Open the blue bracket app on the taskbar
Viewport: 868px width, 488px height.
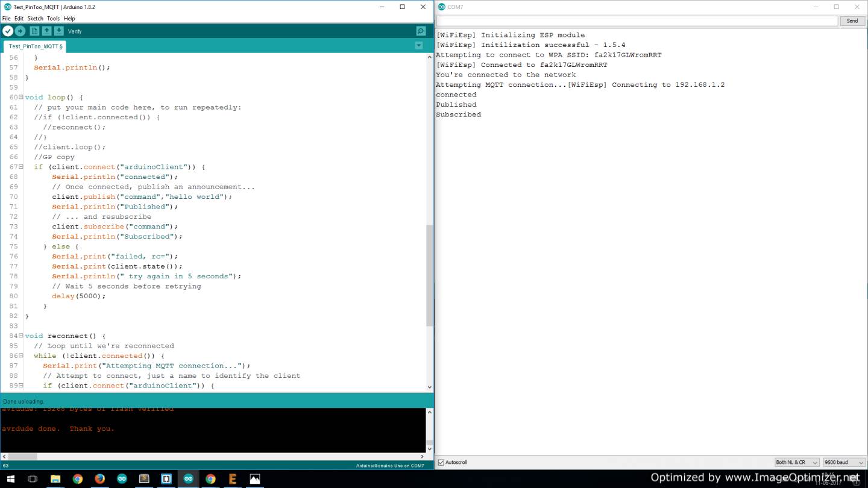click(166, 479)
